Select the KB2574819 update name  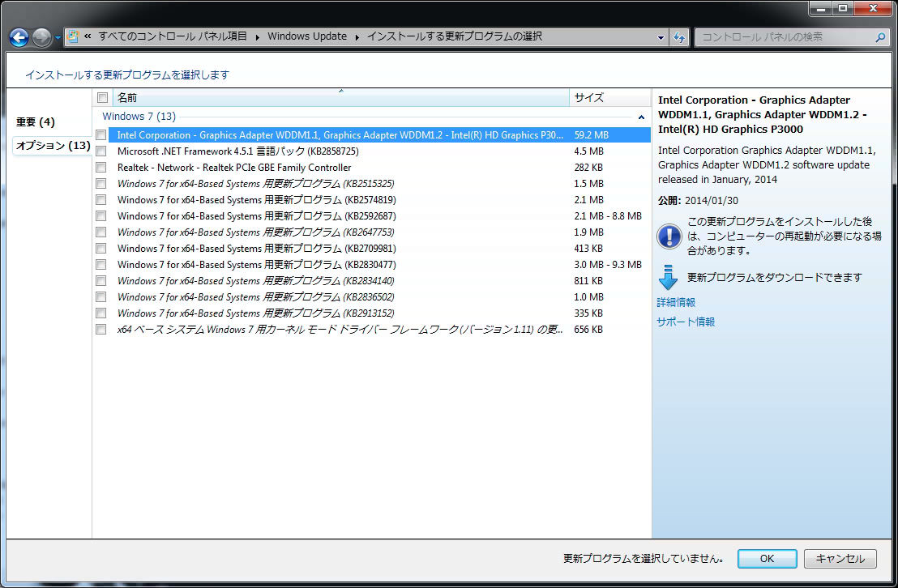[x=257, y=200]
